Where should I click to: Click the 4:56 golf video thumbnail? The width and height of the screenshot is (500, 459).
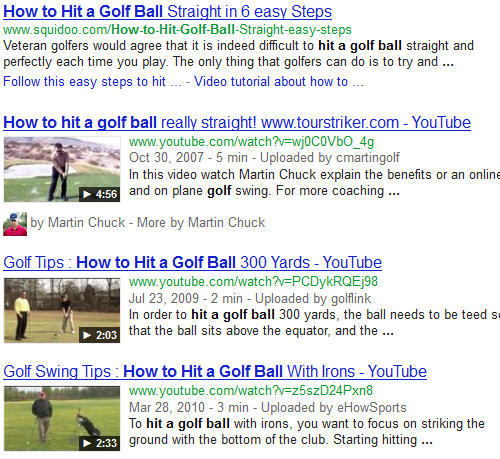pos(62,169)
